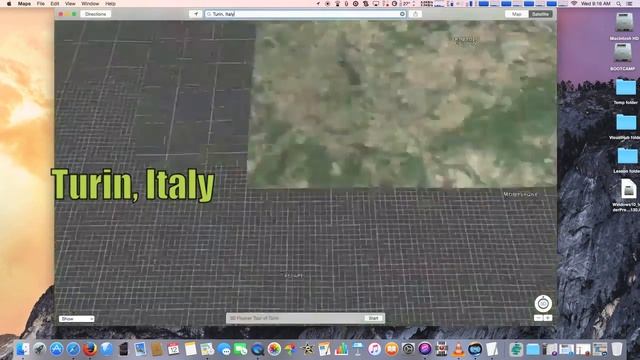Open QuickTime Player from the Dock
Viewport: 640px width, 360px height.
(258, 349)
